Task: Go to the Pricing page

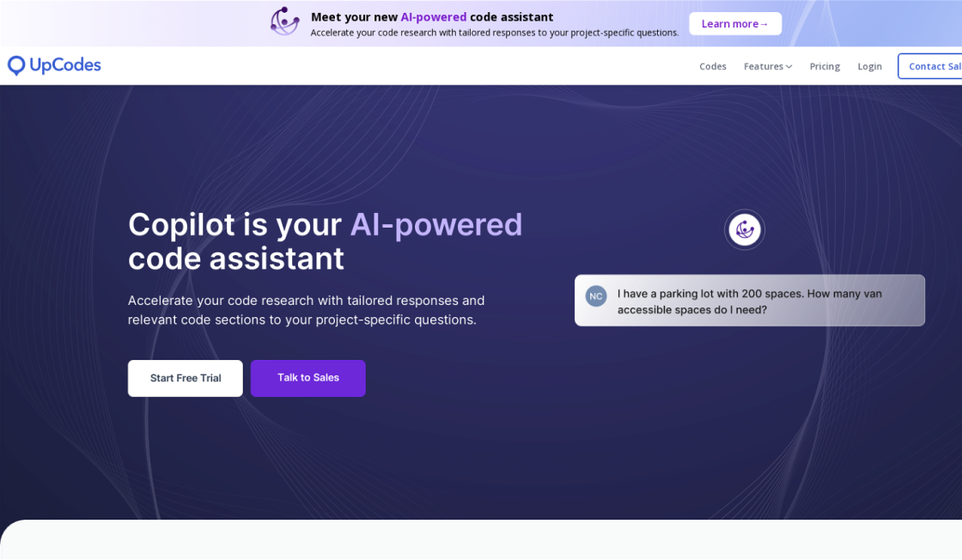Action: click(825, 66)
